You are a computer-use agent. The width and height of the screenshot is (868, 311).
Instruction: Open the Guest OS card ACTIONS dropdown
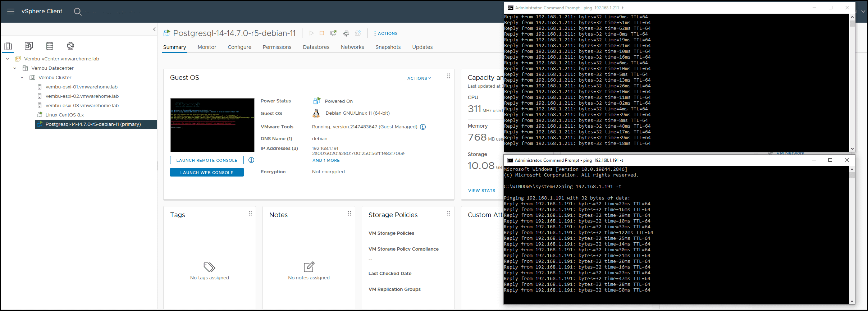coord(419,78)
